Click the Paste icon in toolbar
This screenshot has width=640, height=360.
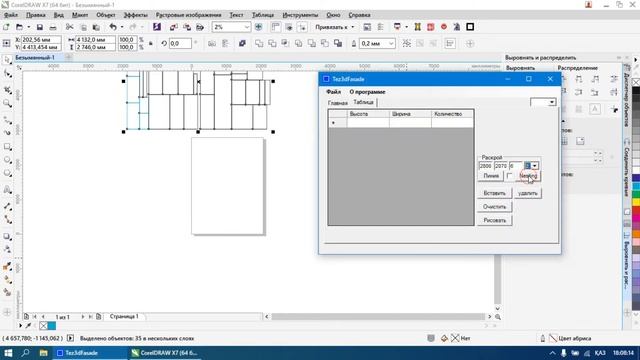pyautogui.click(x=96, y=27)
